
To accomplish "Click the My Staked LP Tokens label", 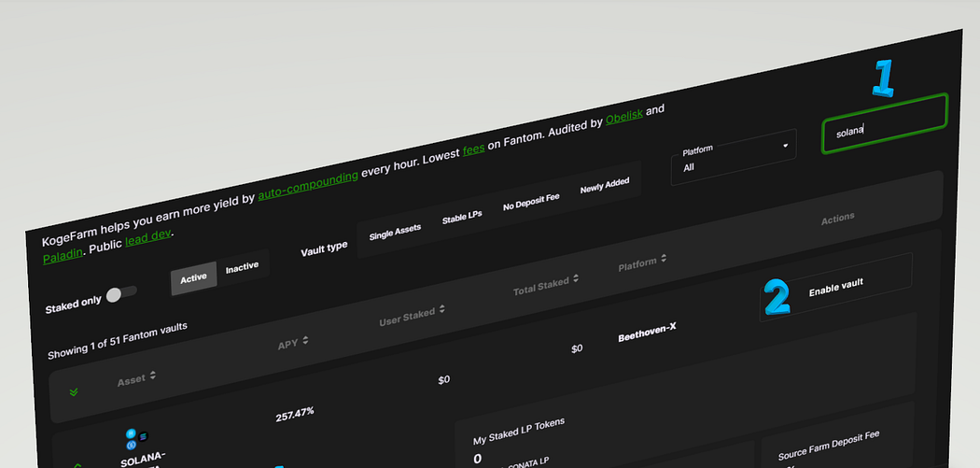I will 519,431.
